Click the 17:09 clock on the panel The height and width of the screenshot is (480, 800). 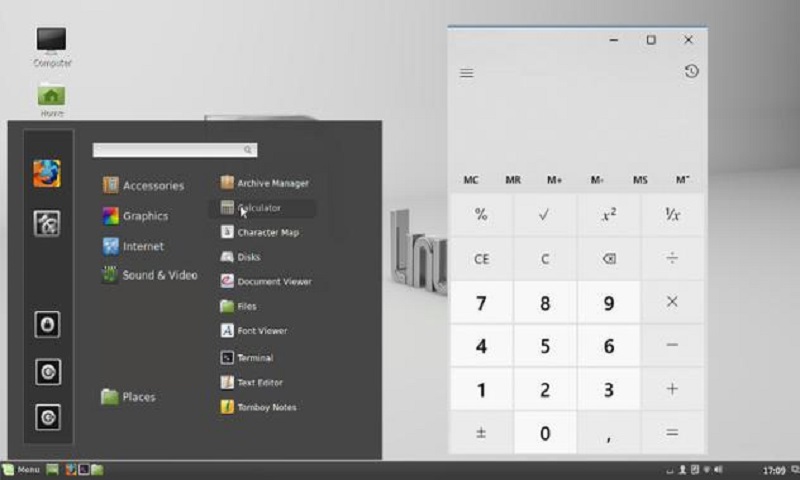point(773,470)
